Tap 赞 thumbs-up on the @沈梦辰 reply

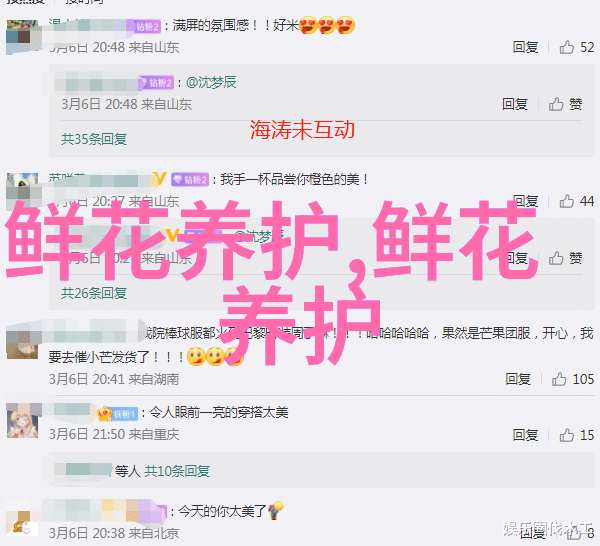tap(566, 104)
